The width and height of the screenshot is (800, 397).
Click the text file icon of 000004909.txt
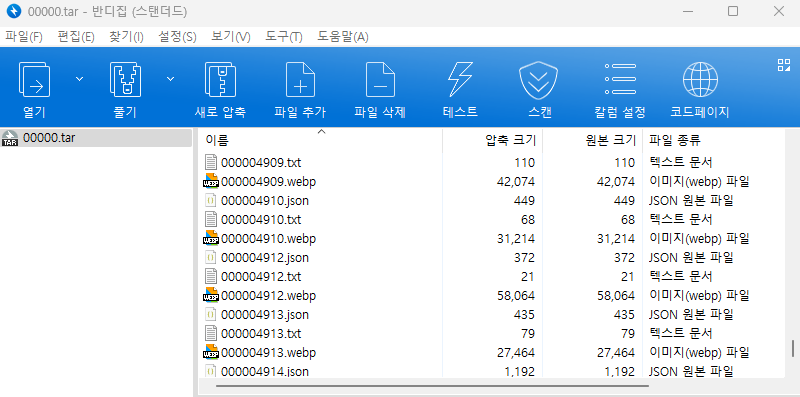[211, 162]
